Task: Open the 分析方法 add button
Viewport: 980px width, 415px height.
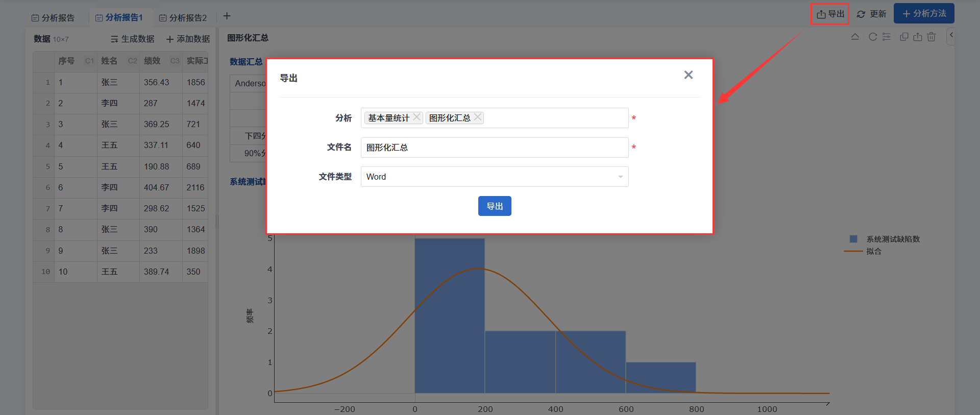Action: point(924,14)
